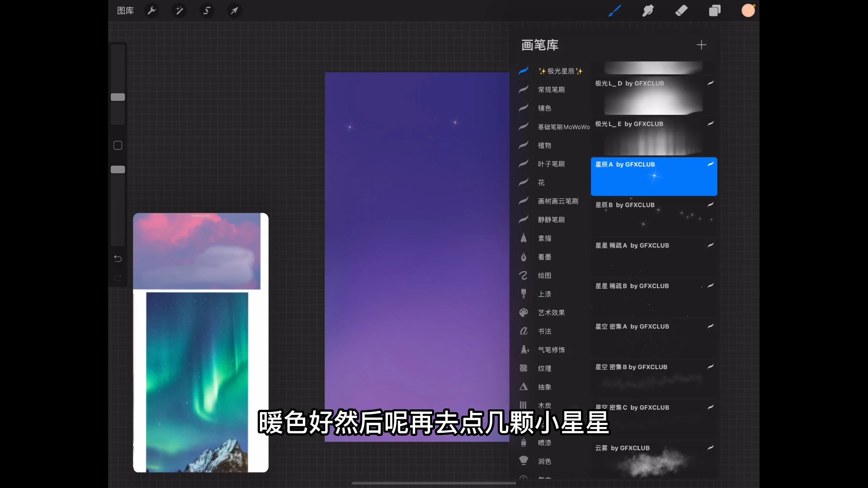The image size is (868, 488).
Task: Add new brush with plus button
Action: (x=701, y=45)
